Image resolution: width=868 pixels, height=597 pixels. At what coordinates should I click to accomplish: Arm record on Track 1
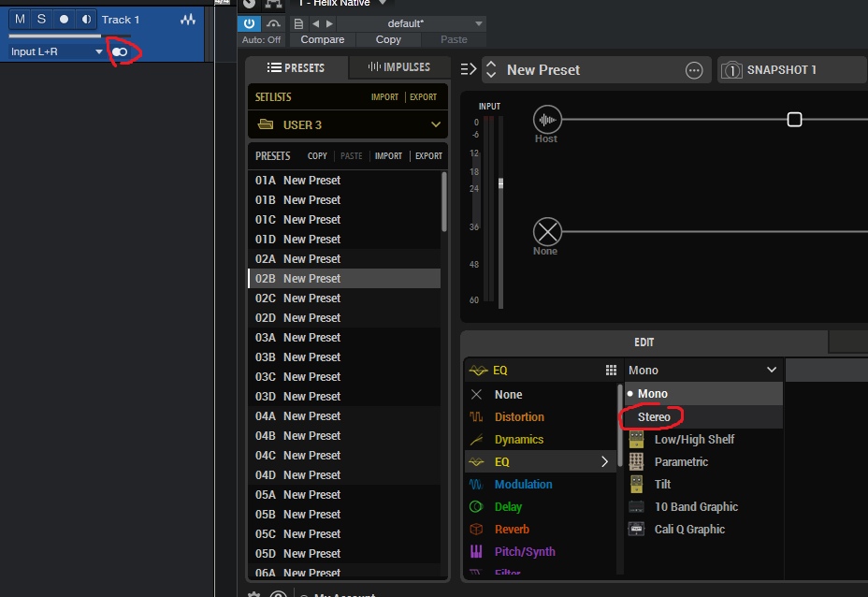point(64,20)
